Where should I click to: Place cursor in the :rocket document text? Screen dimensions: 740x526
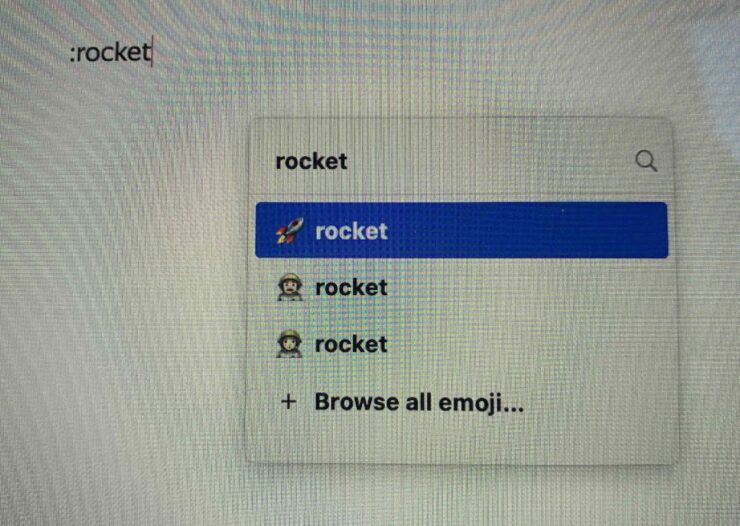(110, 52)
